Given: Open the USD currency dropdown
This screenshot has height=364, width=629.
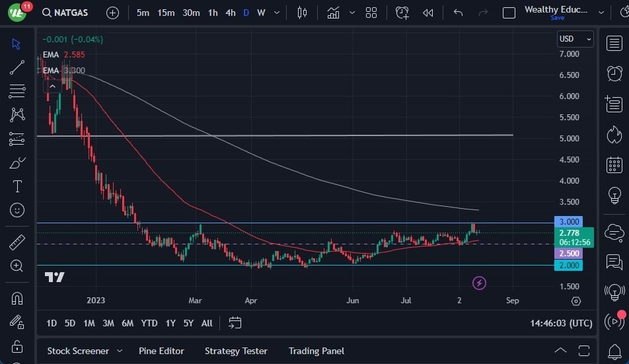Looking at the screenshot, I should [x=575, y=39].
